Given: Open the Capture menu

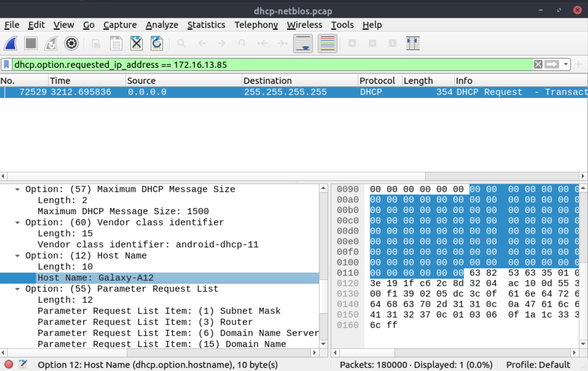Looking at the screenshot, I should pyautogui.click(x=120, y=25).
